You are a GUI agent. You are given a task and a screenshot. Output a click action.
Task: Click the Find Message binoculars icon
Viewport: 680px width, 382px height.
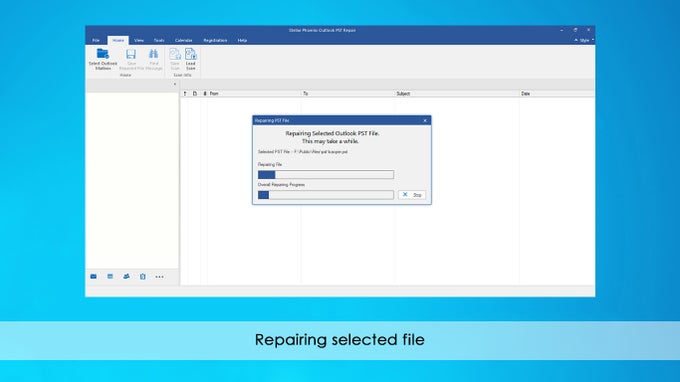tap(154, 54)
